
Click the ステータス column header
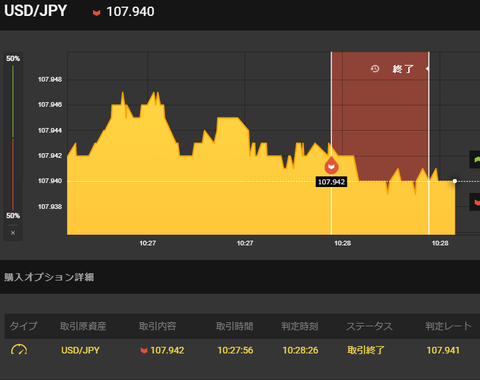pyautogui.click(x=369, y=326)
